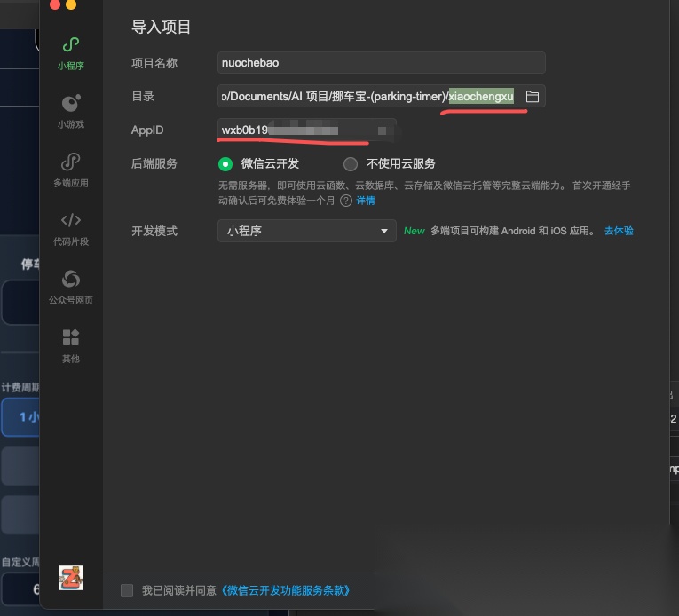
Task: Click the user avatar in the sidebar
Action: 71,578
